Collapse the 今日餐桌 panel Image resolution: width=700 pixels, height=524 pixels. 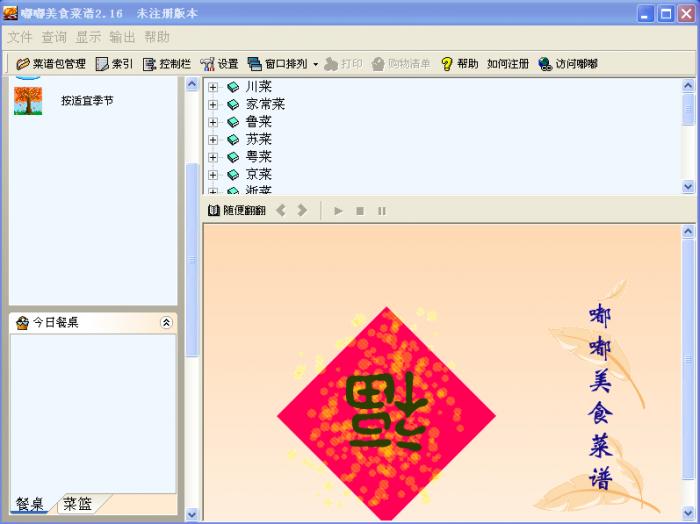click(x=166, y=322)
